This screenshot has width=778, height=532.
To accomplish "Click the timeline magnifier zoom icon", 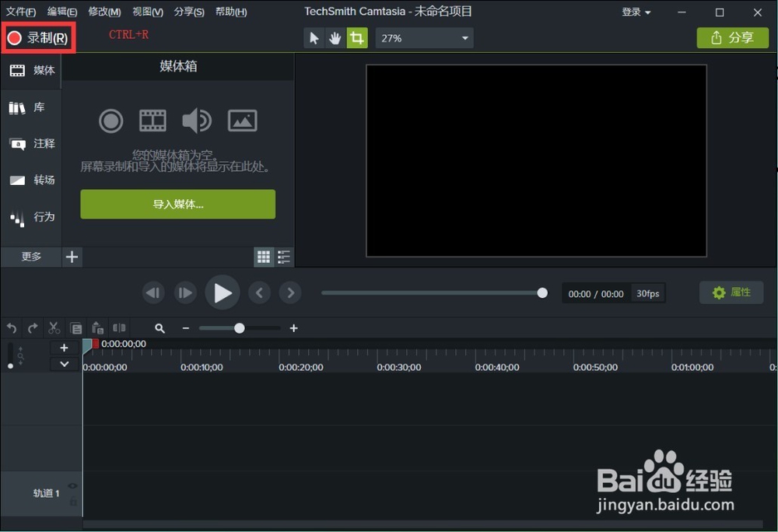I will coord(159,328).
